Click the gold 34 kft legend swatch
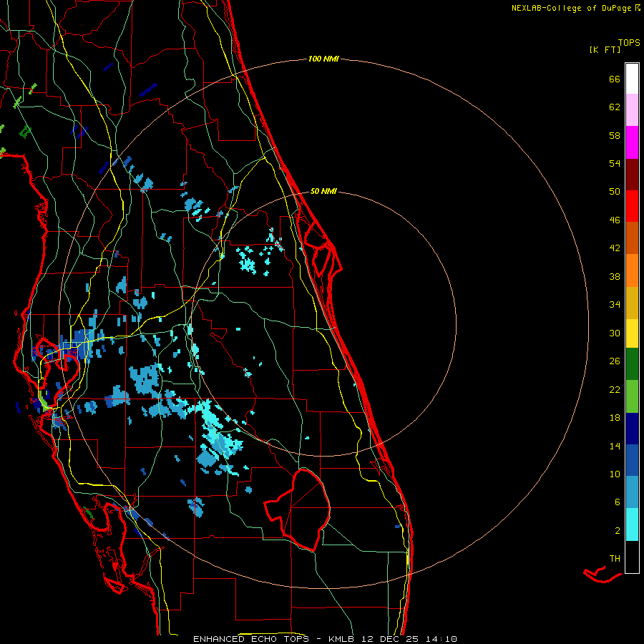The height and width of the screenshot is (644, 644). (x=632, y=303)
